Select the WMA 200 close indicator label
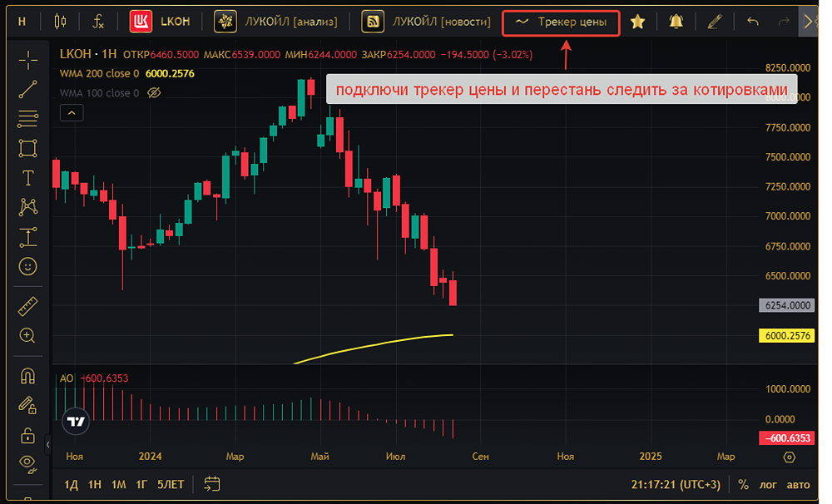The image size is (832, 504). pyautogui.click(x=99, y=74)
